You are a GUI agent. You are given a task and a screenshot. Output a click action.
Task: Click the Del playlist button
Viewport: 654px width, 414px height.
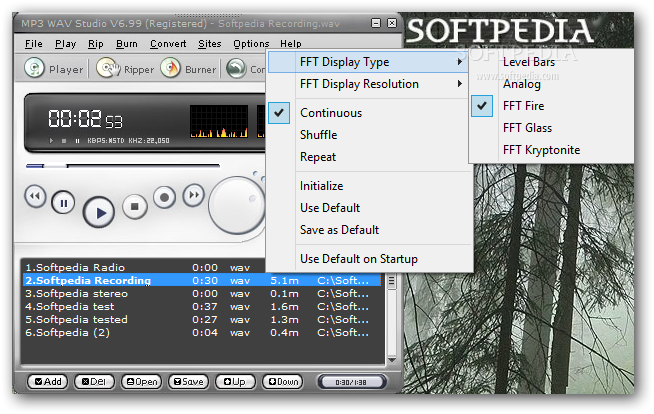coord(94,381)
